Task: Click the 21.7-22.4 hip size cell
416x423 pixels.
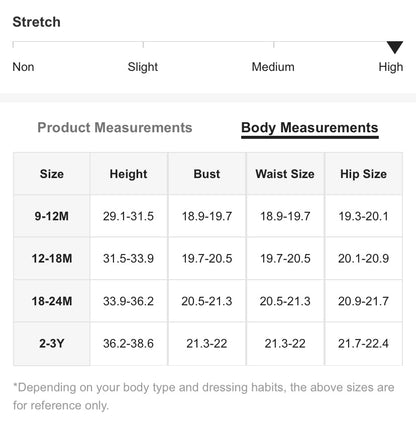Action: (363, 343)
